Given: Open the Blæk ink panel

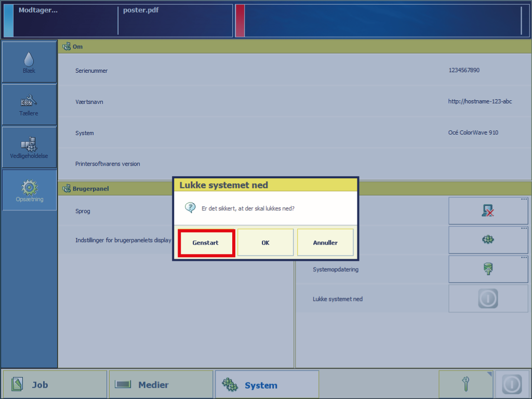Looking at the screenshot, I should [x=29, y=62].
